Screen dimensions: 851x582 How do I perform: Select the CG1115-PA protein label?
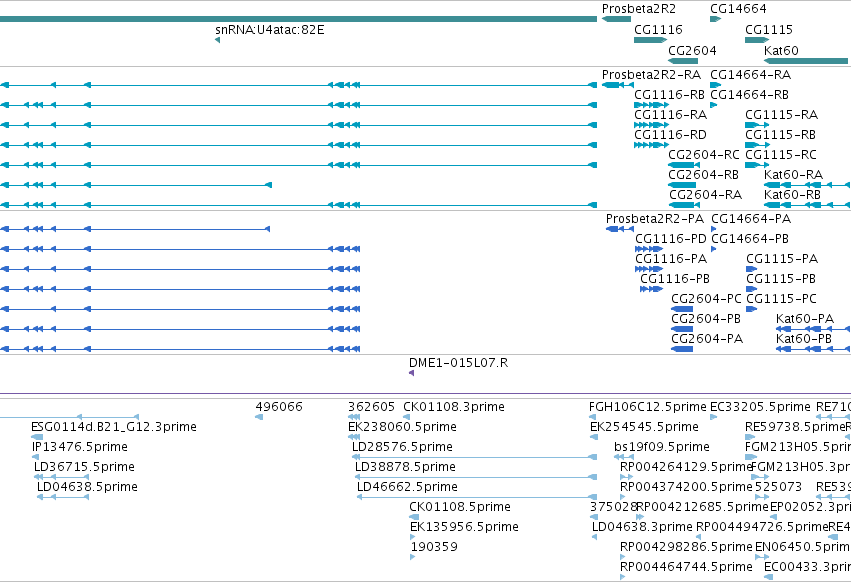coord(782,260)
